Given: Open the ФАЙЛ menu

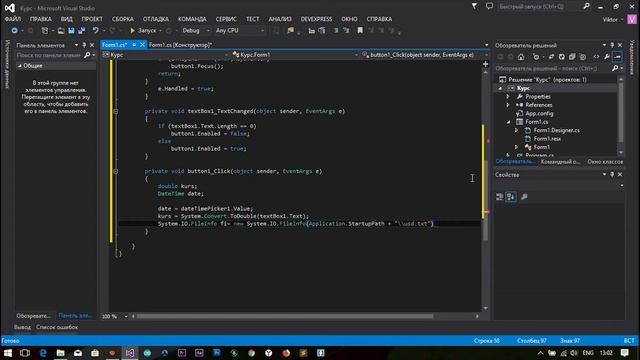Looking at the screenshot, I should click(13, 19).
